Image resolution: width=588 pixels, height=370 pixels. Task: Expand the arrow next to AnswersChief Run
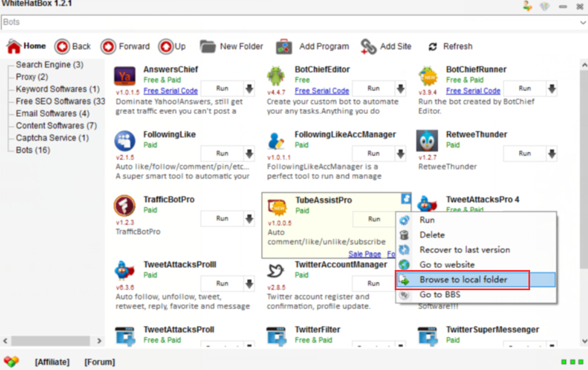249,88
